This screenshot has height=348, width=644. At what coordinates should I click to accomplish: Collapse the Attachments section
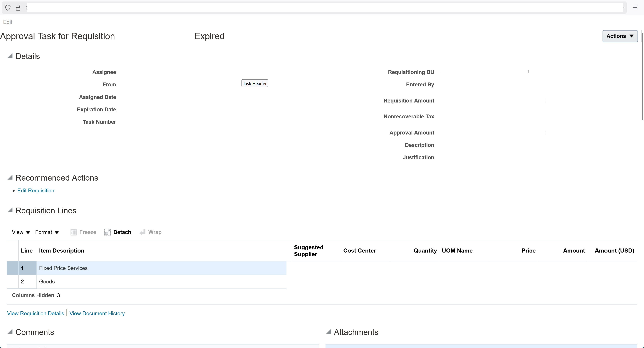click(329, 332)
